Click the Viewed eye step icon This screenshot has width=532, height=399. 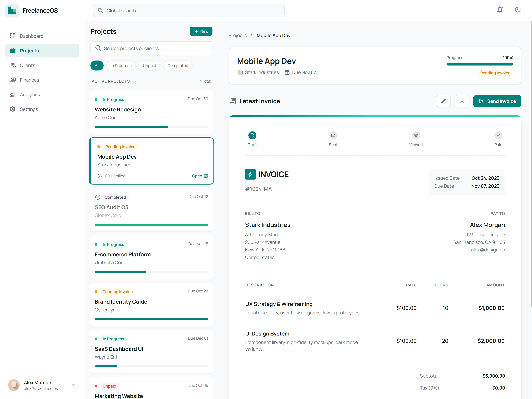(416, 135)
